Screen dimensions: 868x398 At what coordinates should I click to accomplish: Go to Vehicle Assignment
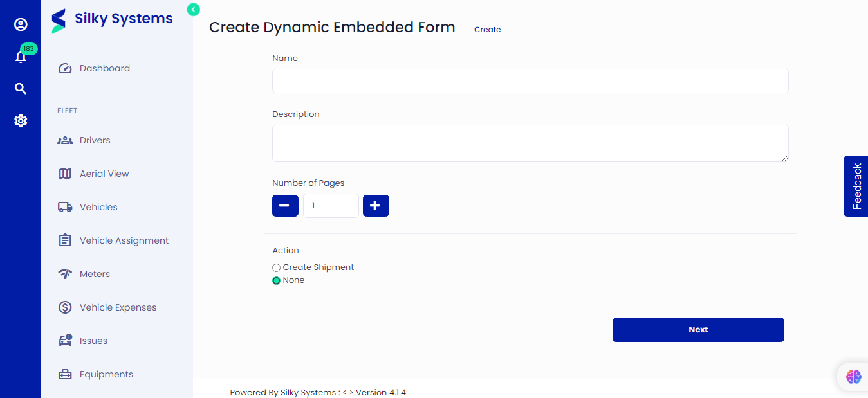tap(124, 240)
